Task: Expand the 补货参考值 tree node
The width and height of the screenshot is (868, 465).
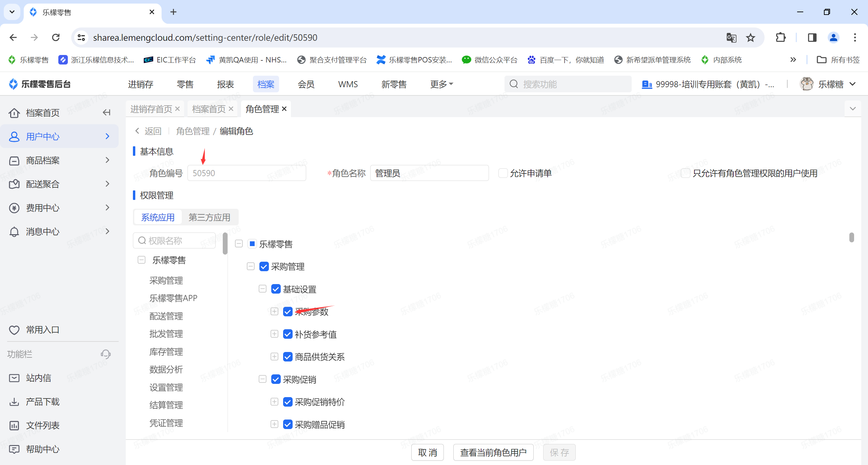Action: 275,334
